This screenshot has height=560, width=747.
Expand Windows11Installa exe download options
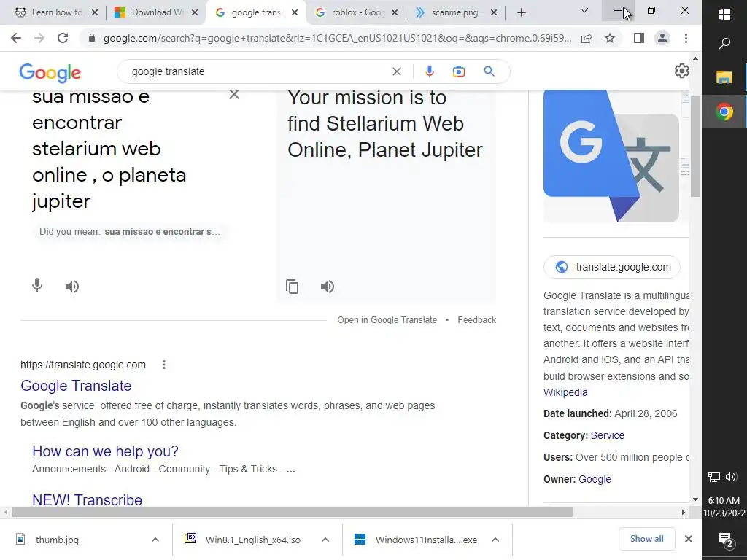coord(495,540)
